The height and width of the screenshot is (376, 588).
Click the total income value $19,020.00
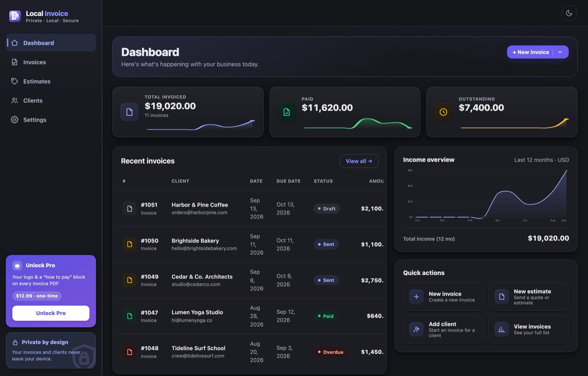[548, 238]
